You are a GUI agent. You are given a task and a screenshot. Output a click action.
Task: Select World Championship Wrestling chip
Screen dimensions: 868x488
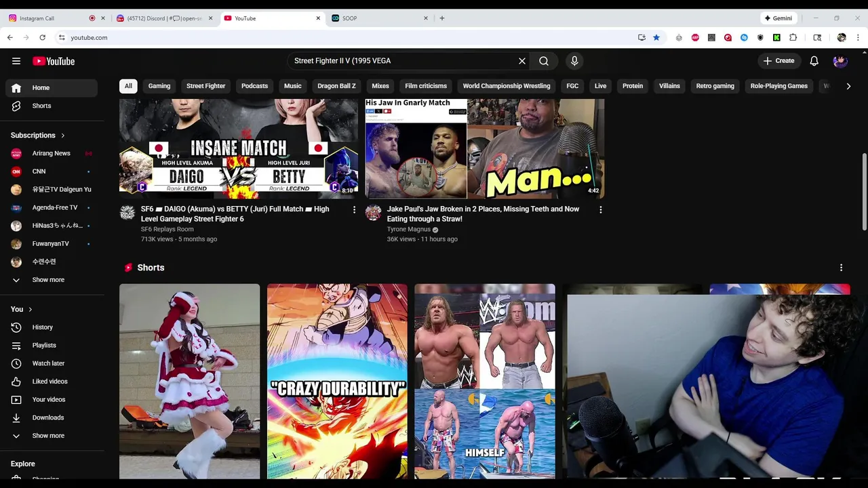(507, 86)
